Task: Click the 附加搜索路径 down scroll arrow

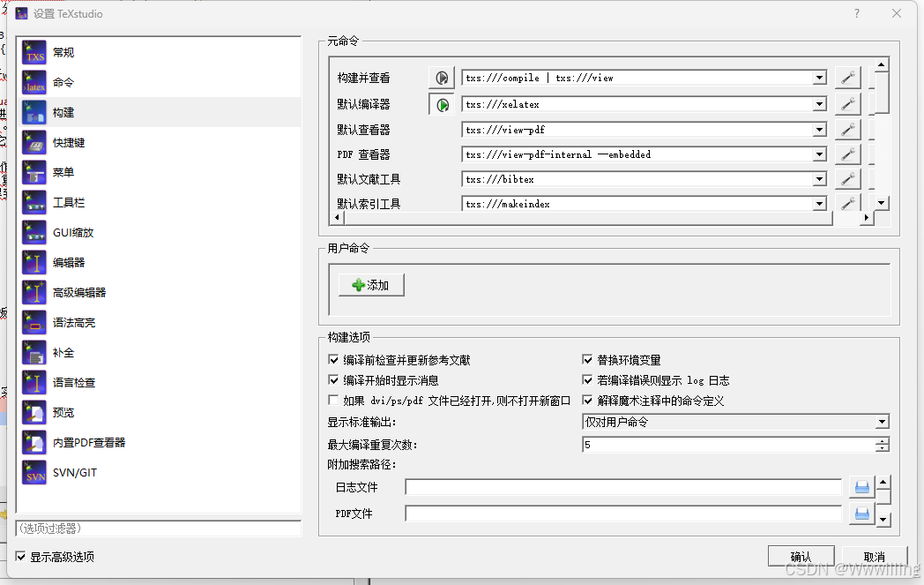Action: coord(883,520)
